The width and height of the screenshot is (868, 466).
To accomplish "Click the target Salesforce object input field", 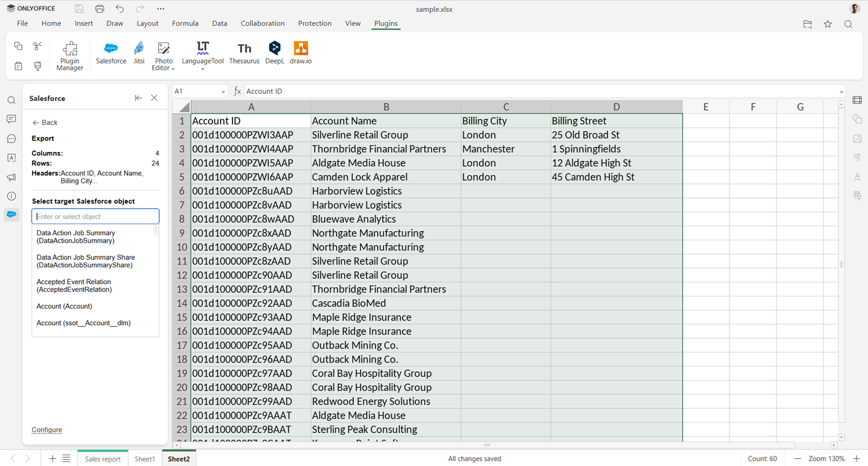I will (x=95, y=216).
